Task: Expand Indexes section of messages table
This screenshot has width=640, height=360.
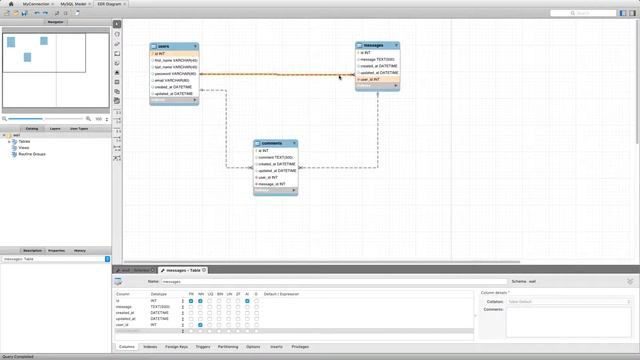Action: coord(396,86)
